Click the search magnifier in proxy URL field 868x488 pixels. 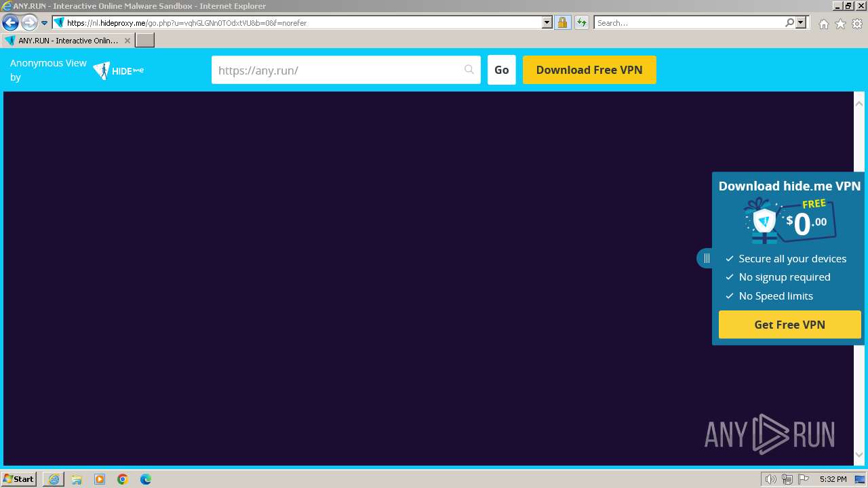click(469, 70)
